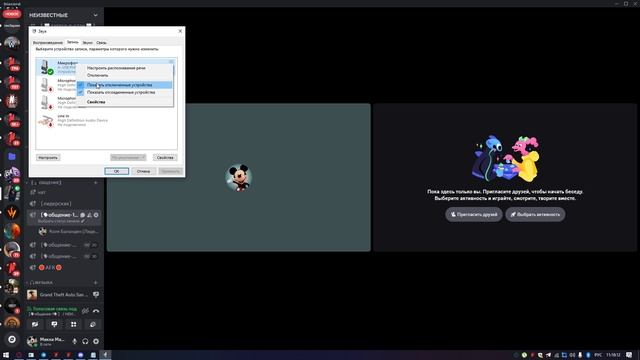Click the Пригласить друзей button
Image resolution: width=640 pixels, height=360 pixels.
474,214
